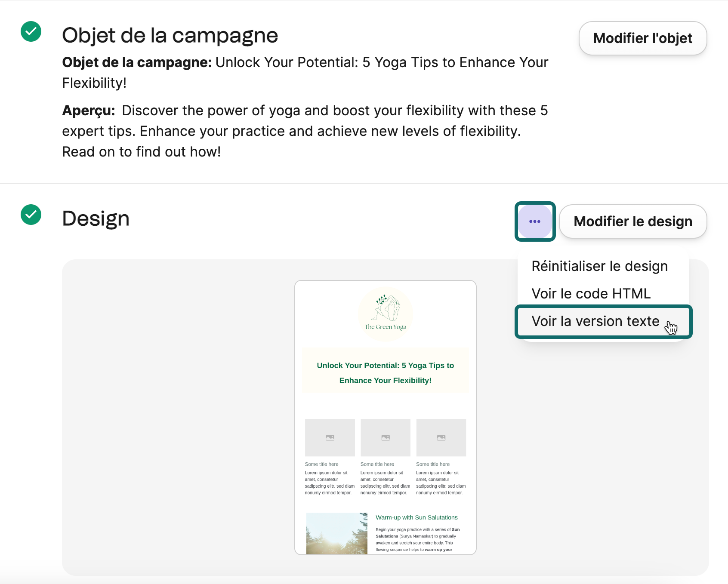Click Modifier le design button

tap(633, 221)
